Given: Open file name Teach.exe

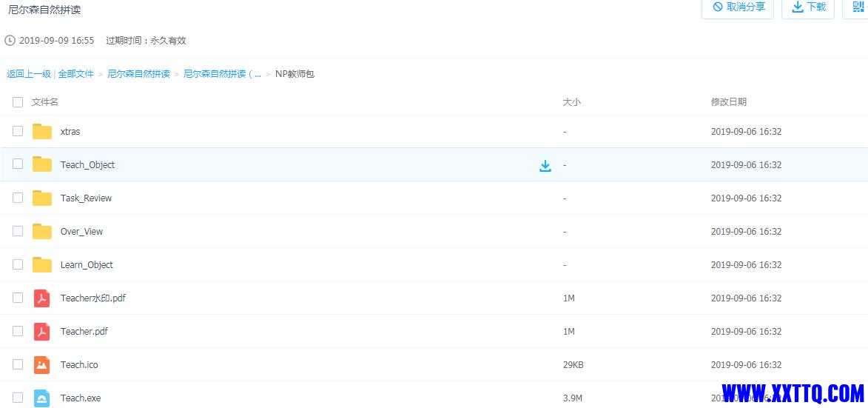Looking at the screenshot, I should pyautogui.click(x=80, y=398).
